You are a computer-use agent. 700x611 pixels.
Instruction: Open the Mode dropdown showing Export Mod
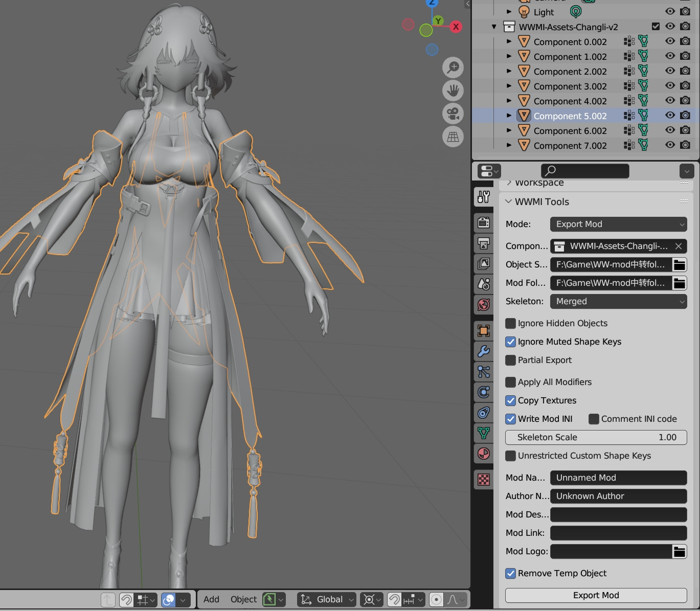pos(618,224)
